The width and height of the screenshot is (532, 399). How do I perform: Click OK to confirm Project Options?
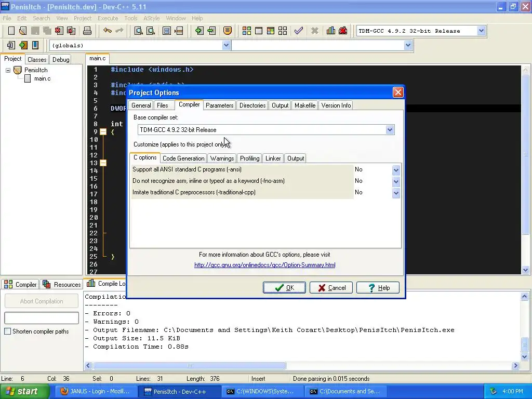[x=284, y=288]
